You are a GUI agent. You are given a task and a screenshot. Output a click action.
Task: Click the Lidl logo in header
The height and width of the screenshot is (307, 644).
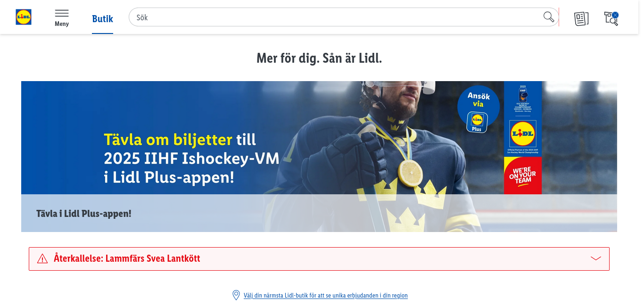(24, 17)
